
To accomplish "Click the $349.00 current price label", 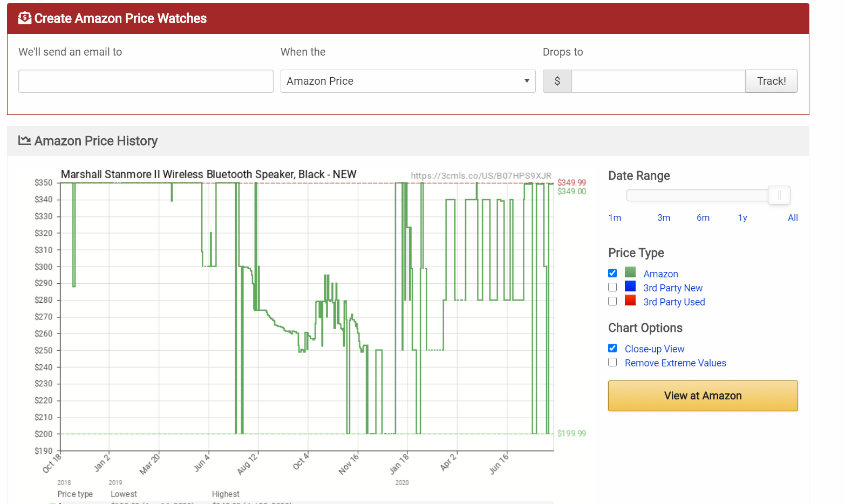I will pyautogui.click(x=571, y=192).
